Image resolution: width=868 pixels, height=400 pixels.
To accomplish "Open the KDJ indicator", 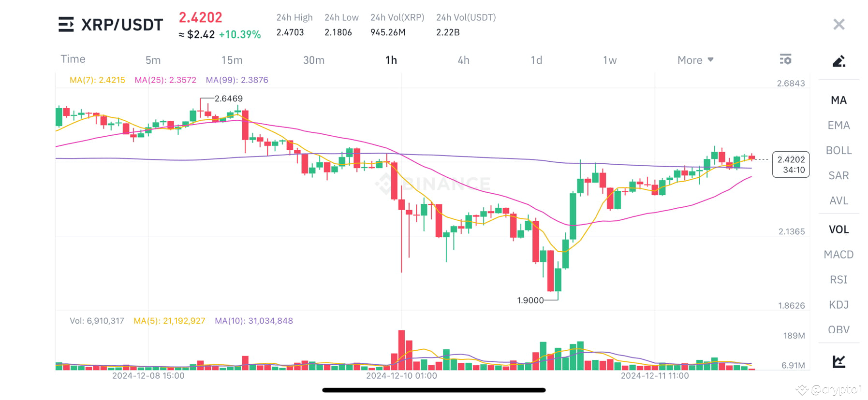I will (x=838, y=305).
